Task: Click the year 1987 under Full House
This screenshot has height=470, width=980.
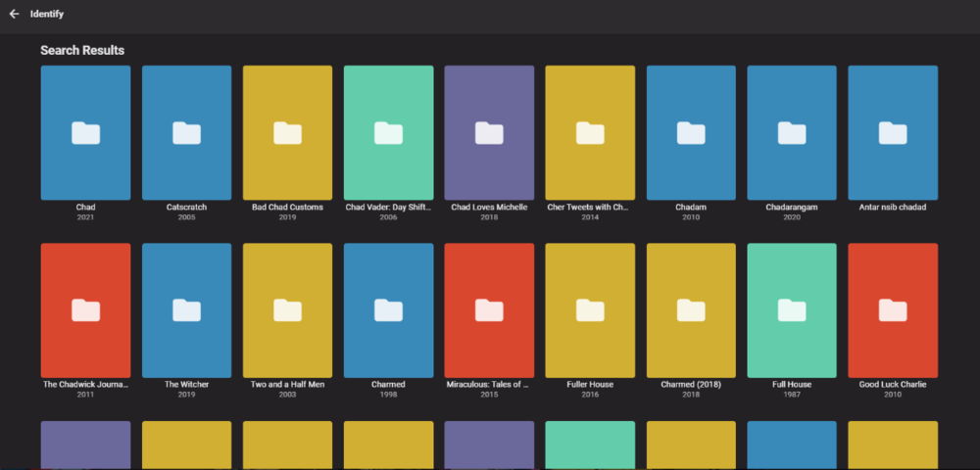Action: coord(792,395)
